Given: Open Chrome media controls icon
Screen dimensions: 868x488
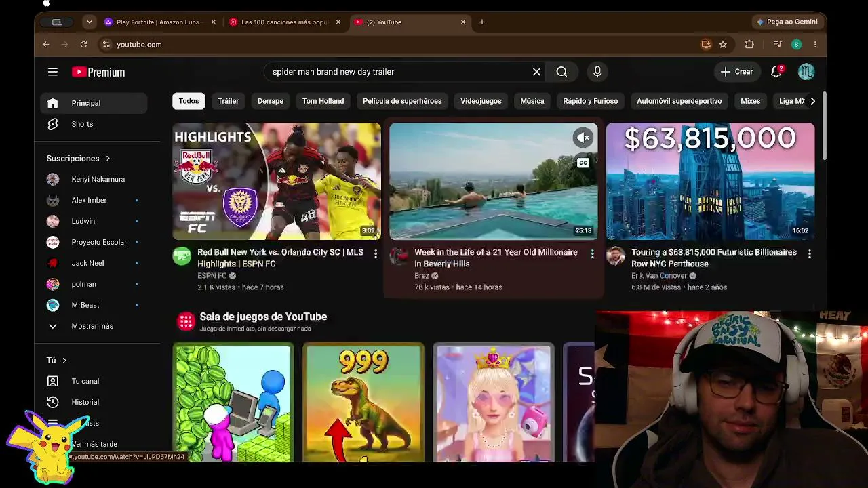Looking at the screenshot, I should [777, 45].
